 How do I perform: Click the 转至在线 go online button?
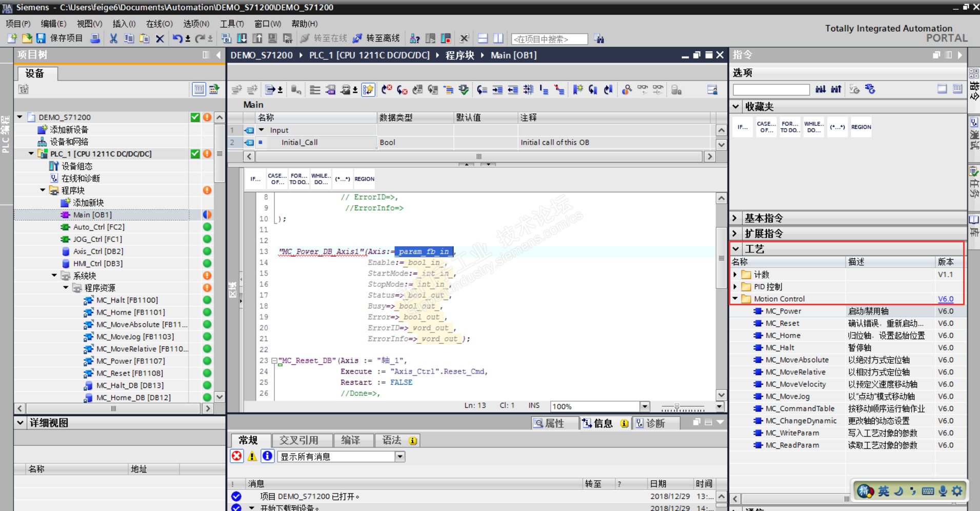pos(324,38)
